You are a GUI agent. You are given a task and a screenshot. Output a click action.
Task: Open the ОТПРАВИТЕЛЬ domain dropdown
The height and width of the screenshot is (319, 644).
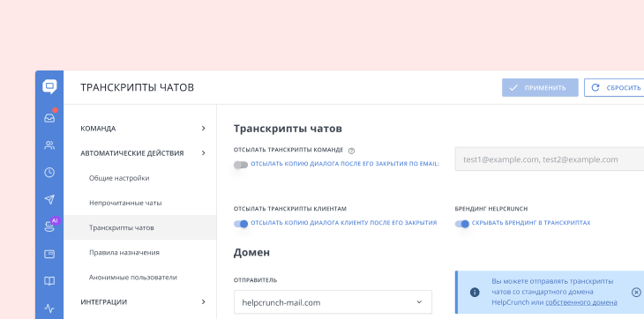[333, 302]
